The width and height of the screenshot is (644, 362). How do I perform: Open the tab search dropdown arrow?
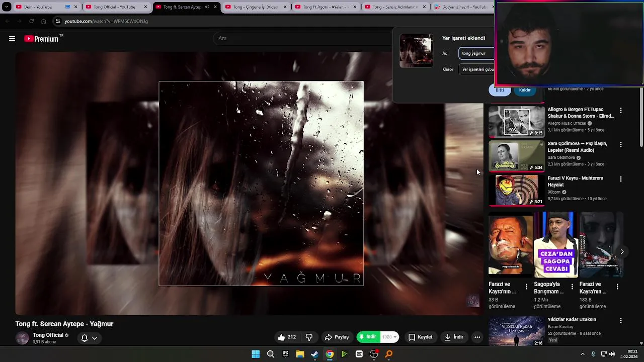pos(7,7)
